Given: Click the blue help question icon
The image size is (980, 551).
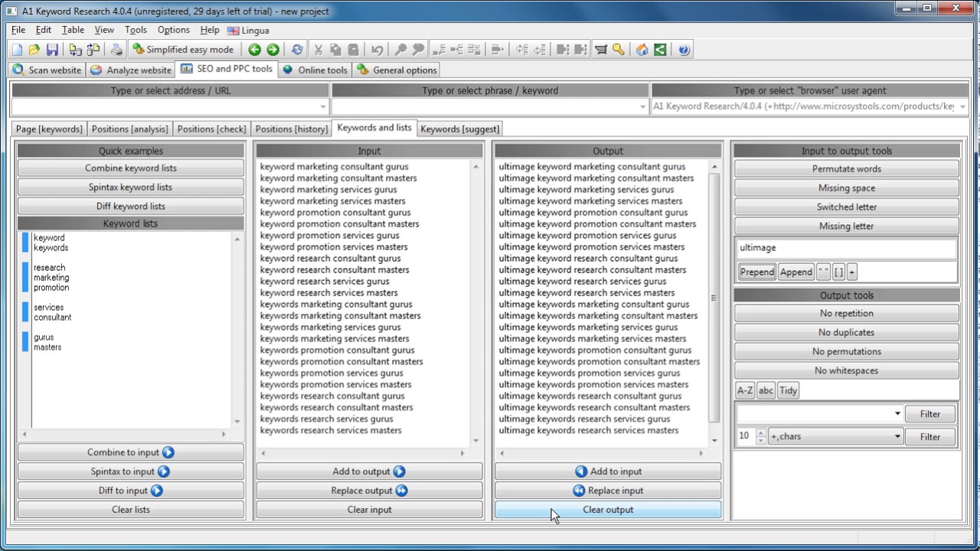Looking at the screenshot, I should [684, 50].
